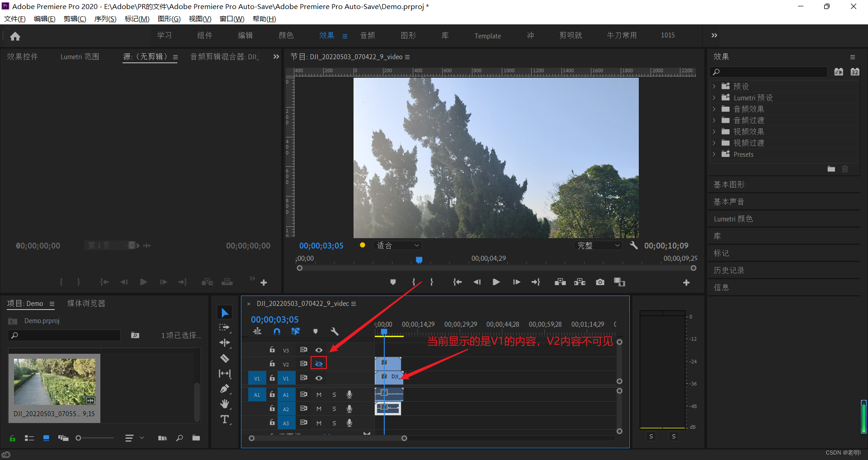Open program monitor button editor plus
This screenshot has width=868, height=460.
click(x=686, y=282)
